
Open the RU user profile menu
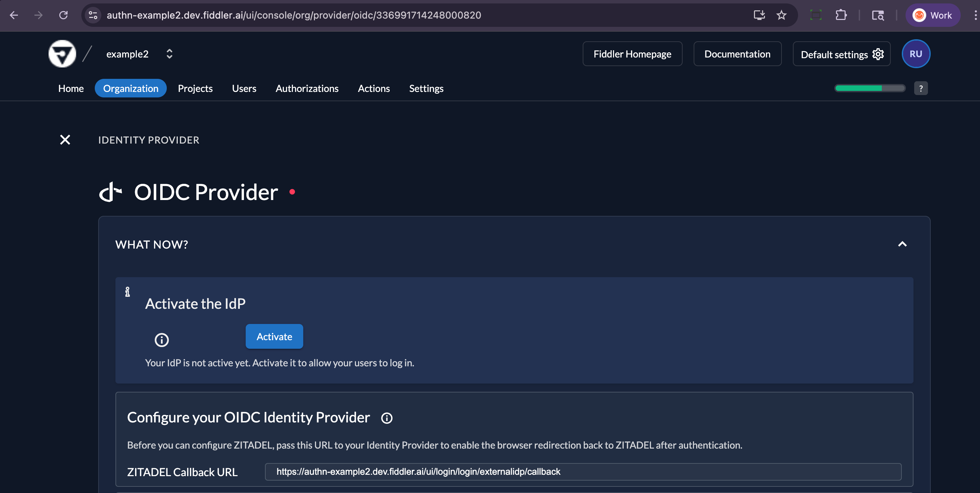tap(916, 54)
